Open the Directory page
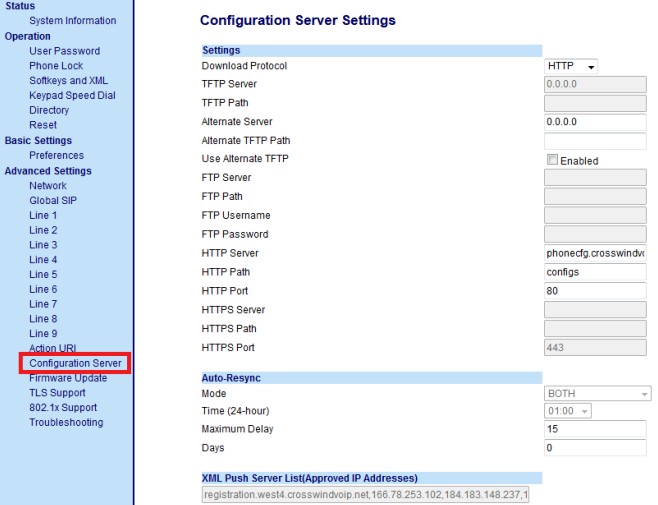658x505 pixels. coord(49,111)
